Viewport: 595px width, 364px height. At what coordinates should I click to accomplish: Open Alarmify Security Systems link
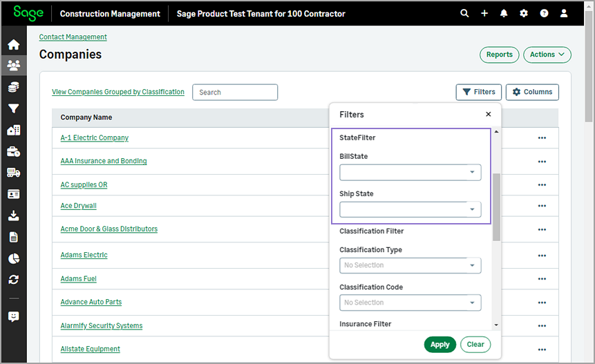pos(102,326)
